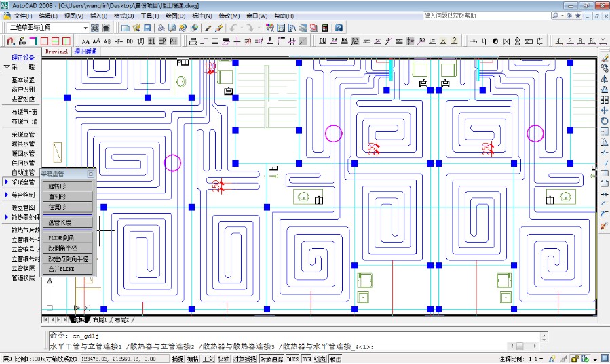Viewport: 610px width, 364px height.
Task: Toggle the 正交 ortho mode button
Action: click(x=208, y=359)
